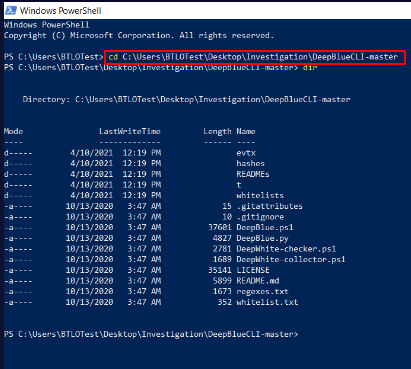
Task: Click the Copyright Microsoft Corporation line
Action: (x=139, y=36)
